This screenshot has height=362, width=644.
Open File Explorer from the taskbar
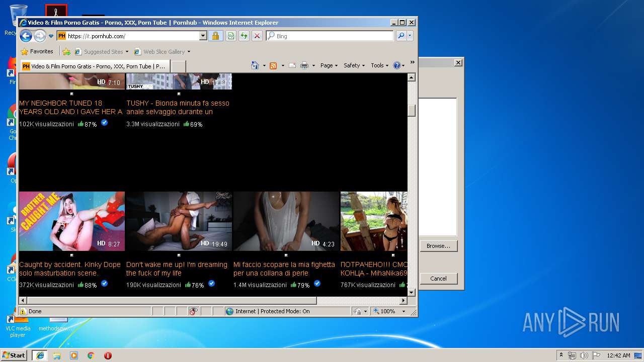coord(57,355)
